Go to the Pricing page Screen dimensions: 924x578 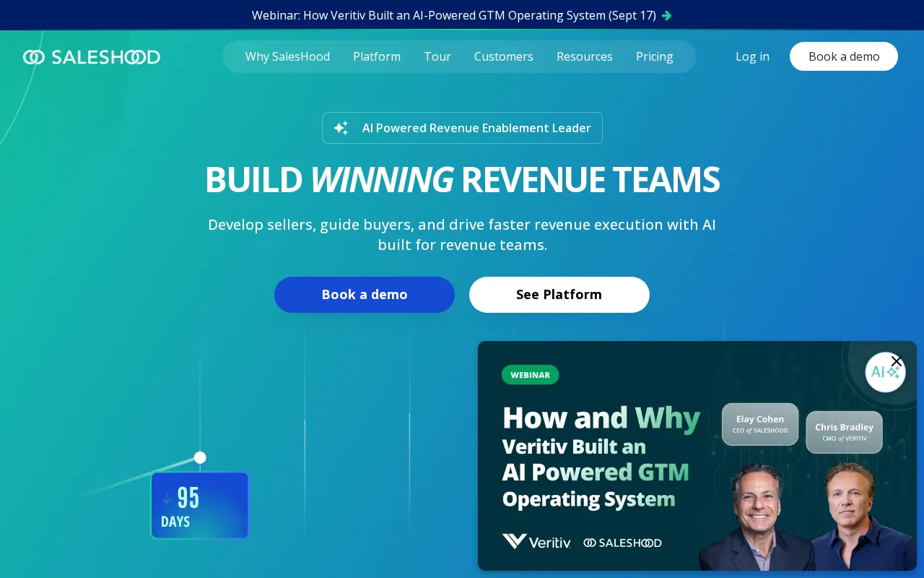[655, 56]
